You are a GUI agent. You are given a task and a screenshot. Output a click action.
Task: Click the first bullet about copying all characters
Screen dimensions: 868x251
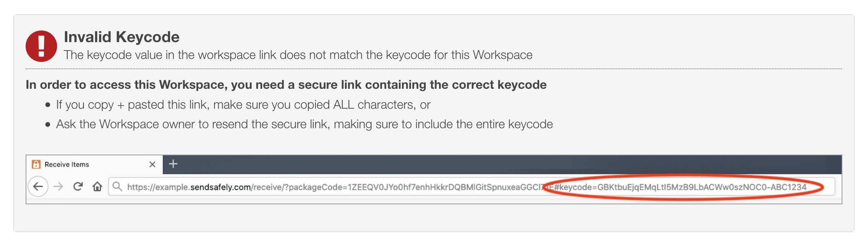pos(243,104)
